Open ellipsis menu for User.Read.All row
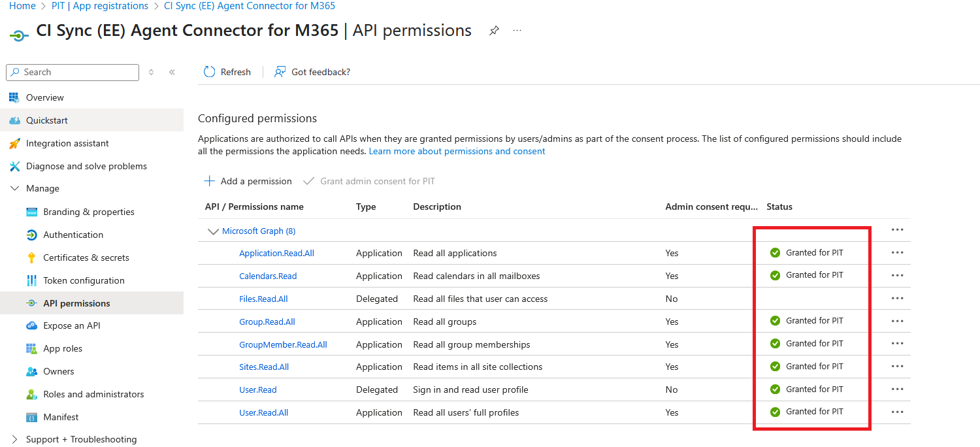The image size is (980, 447). tap(897, 412)
